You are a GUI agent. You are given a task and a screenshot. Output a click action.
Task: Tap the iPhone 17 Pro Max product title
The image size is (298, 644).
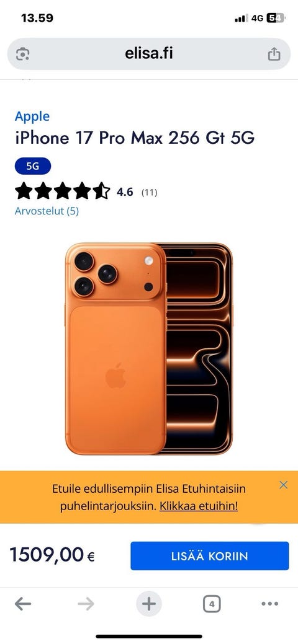pos(135,138)
